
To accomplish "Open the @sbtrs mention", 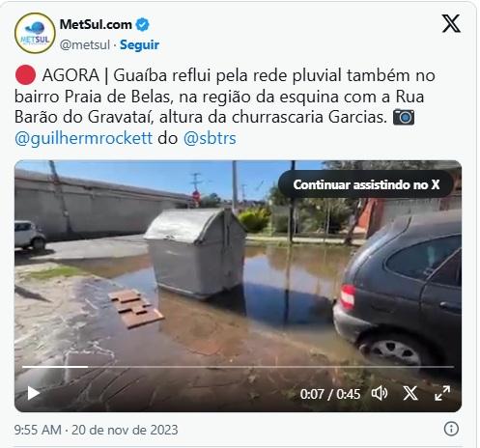I will click(x=210, y=138).
